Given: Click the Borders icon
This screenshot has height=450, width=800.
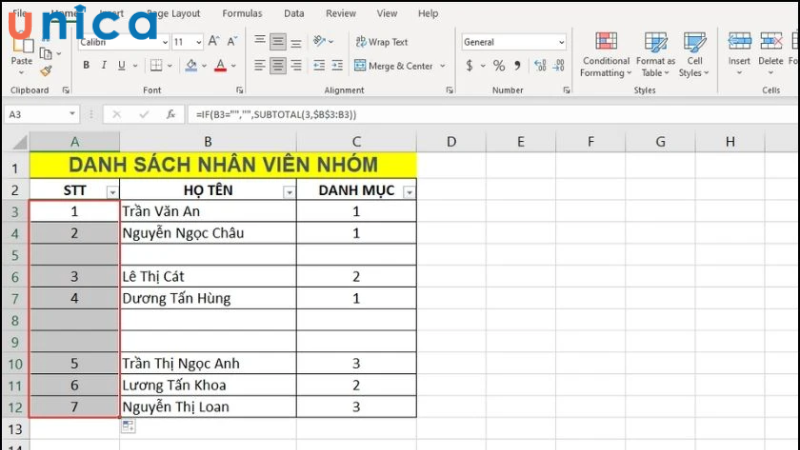Looking at the screenshot, I should pyautogui.click(x=156, y=65).
